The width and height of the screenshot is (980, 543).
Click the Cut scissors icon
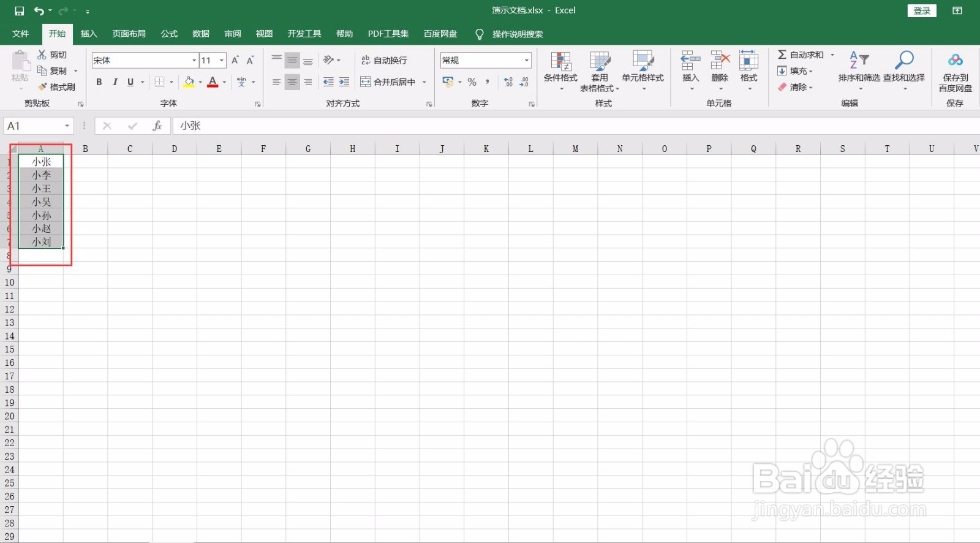pyautogui.click(x=42, y=55)
